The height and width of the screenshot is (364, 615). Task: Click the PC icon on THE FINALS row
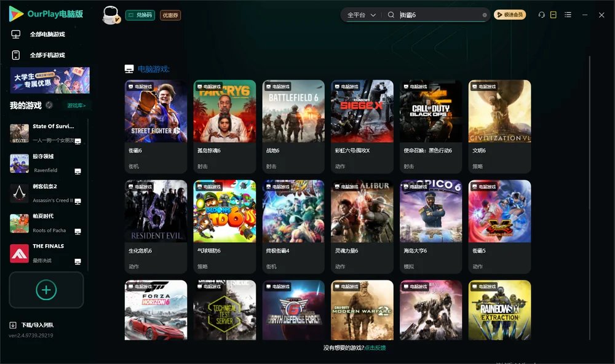[x=77, y=262]
